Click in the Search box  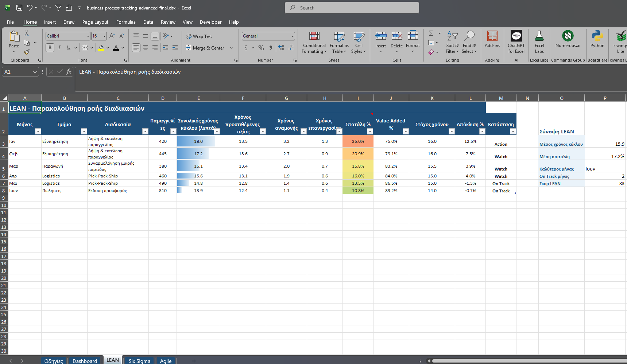pos(352,8)
